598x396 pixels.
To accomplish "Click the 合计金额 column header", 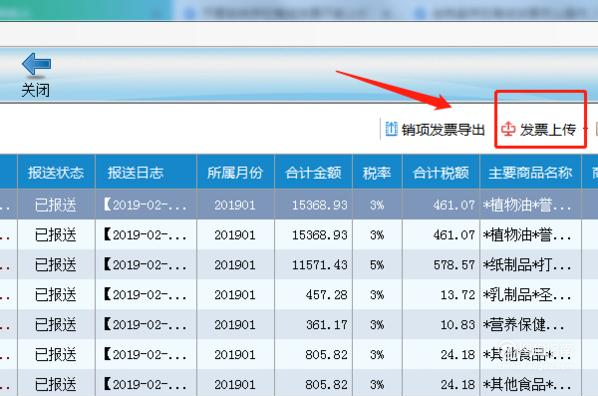I will coord(313,172).
